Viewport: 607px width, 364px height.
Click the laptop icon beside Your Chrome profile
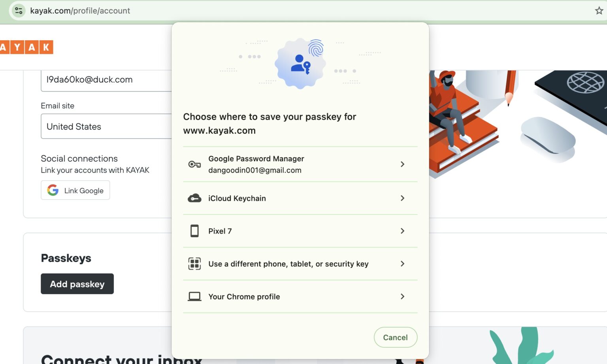coord(194,296)
